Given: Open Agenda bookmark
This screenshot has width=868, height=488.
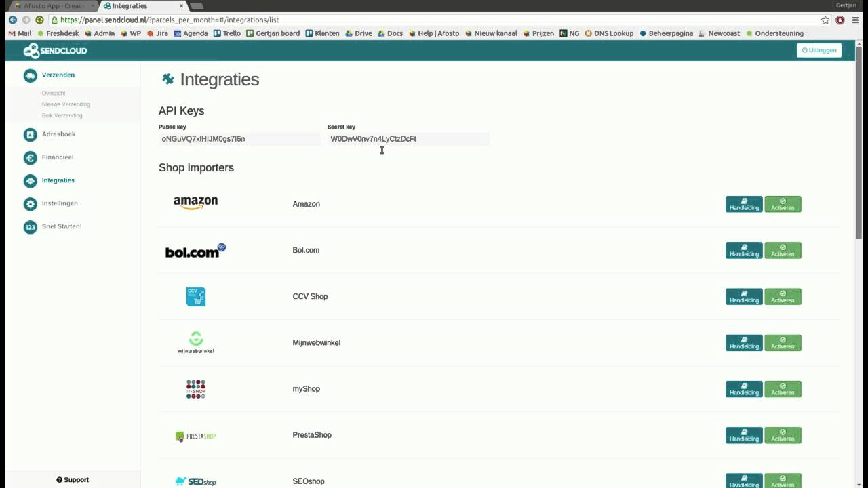Looking at the screenshot, I should click(191, 33).
